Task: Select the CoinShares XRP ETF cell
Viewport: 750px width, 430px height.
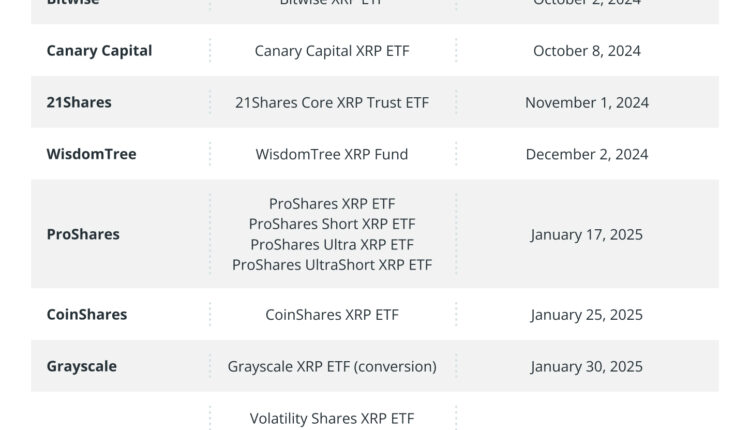Action: 332,314
